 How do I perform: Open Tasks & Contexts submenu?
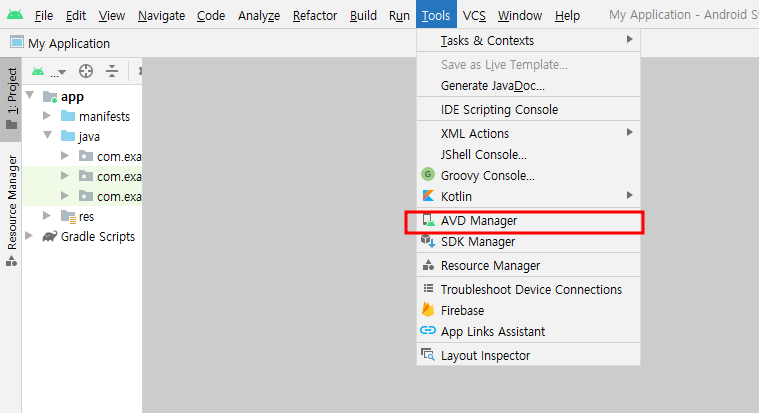tap(528, 41)
